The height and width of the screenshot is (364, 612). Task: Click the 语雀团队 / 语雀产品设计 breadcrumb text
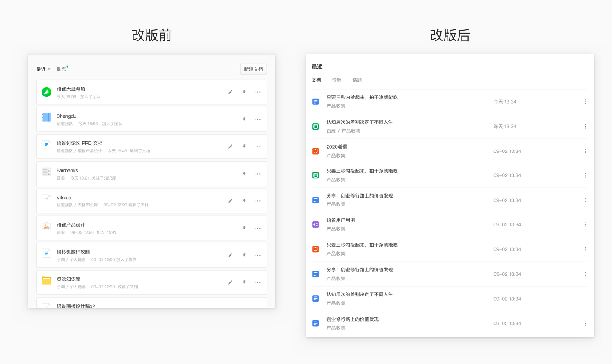click(79, 151)
